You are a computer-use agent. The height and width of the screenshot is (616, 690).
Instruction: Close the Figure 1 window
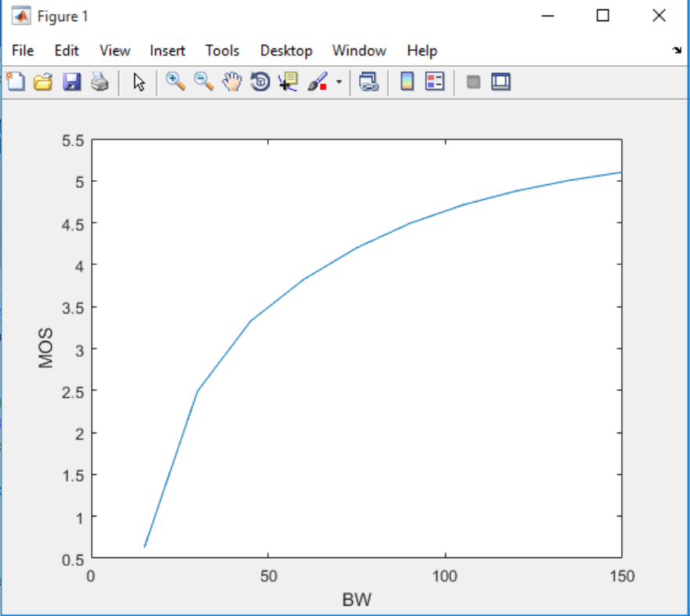click(x=659, y=16)
